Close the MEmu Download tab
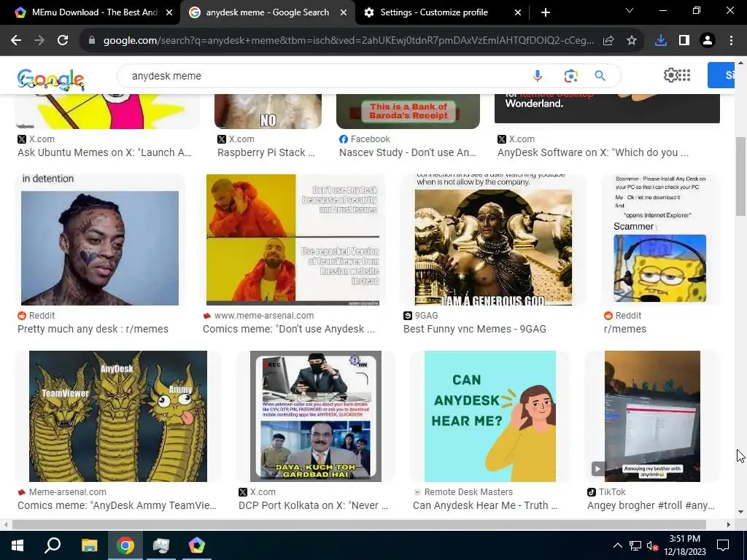This screenshot has width=747, height=560. coord(169,12)
